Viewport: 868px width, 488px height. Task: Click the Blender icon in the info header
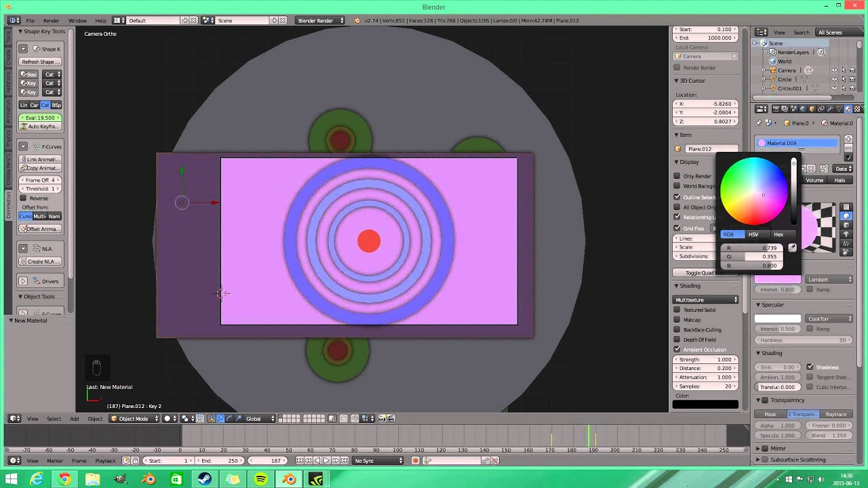click(x=357, y=20)
